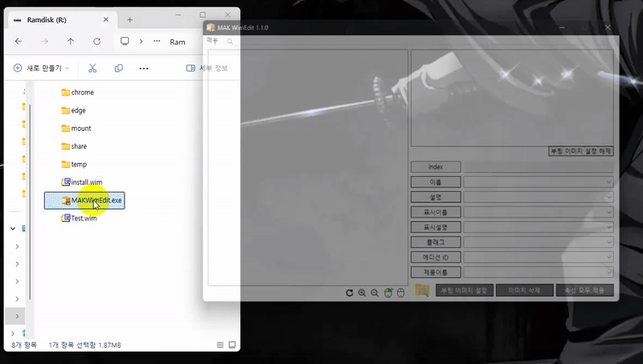
Task: Click the 이미지 삭제 button
Action: pyautogui.click(x=525, y=290)
